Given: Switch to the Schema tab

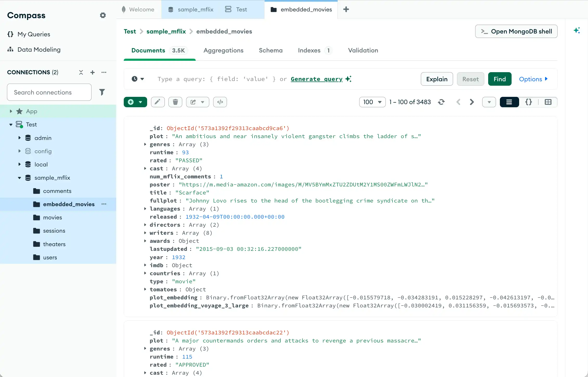Looking at the screenshot, I should point(270,50).
